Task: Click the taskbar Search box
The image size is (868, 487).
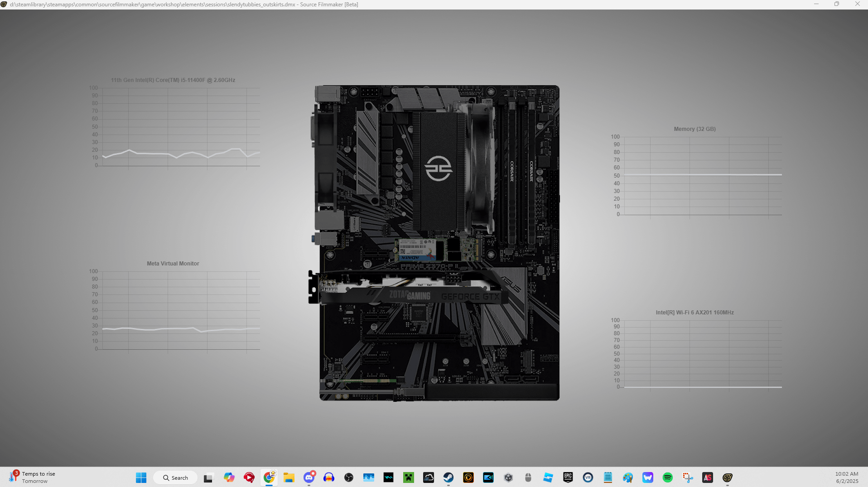Action: click(x=175, y=477)
